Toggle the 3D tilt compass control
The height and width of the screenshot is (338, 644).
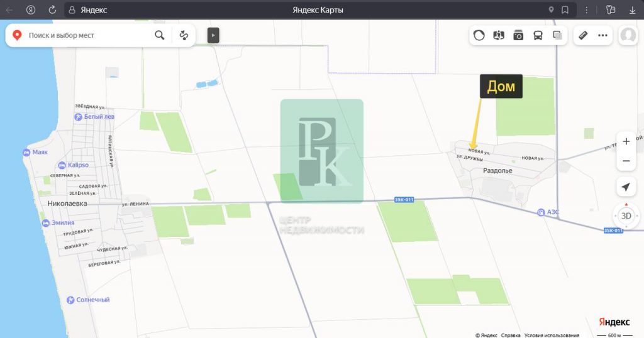(x=626, y=215)
